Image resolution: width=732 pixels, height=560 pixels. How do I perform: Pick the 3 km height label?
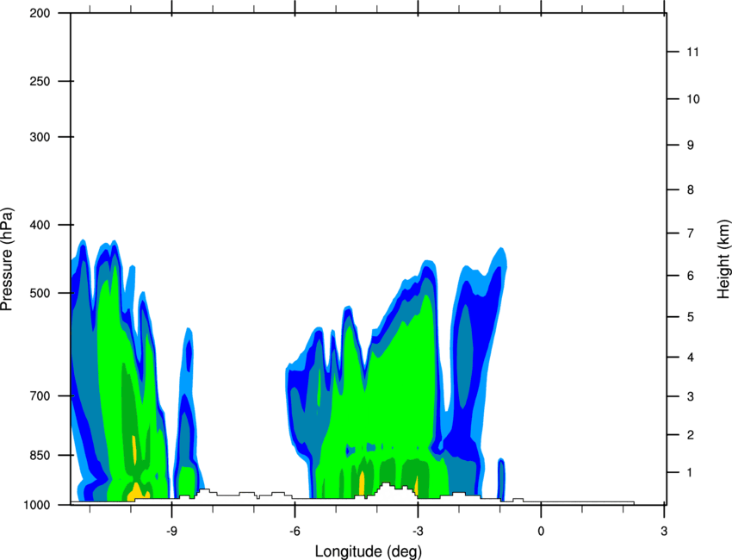pos(691,396)
